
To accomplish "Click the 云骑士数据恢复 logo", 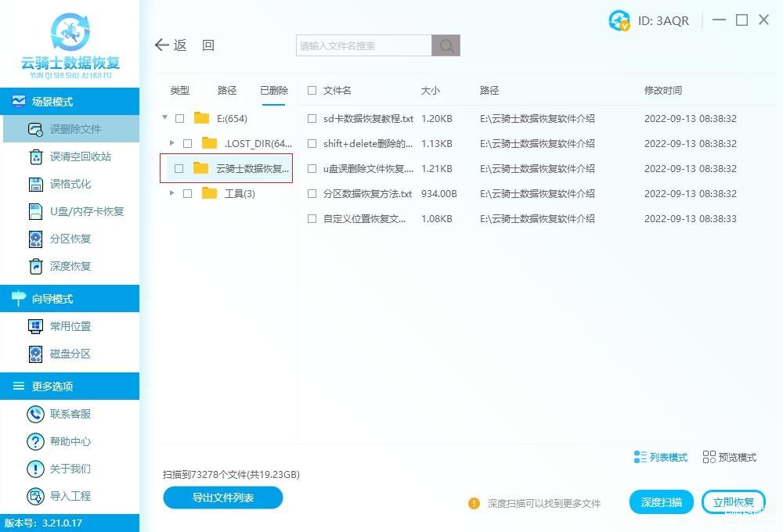I will point(70,46).
